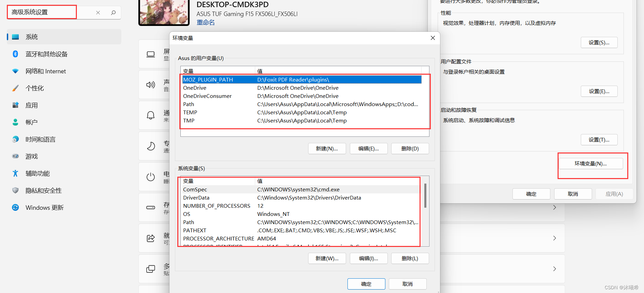The height and width of the screenshot is (293, 644).
Task: Select the PROCESSOR_ARCHITECTURE system variable
Action: 301,239
